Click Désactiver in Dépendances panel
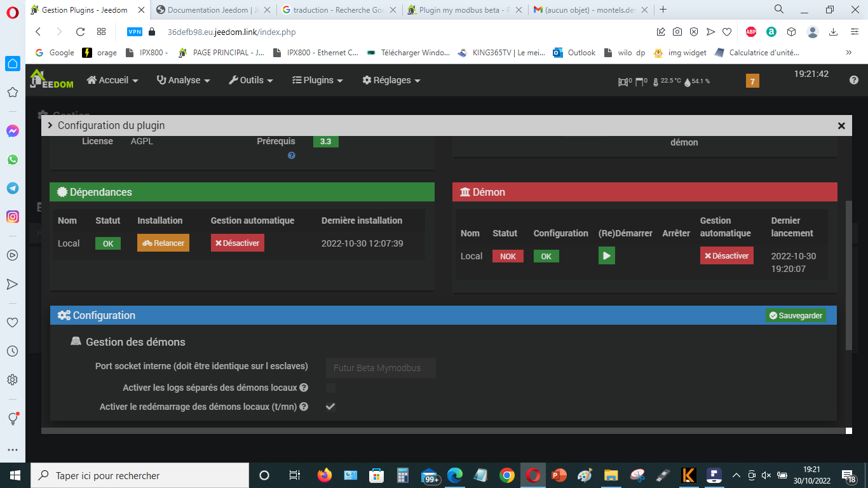 (x=237, y=243)
